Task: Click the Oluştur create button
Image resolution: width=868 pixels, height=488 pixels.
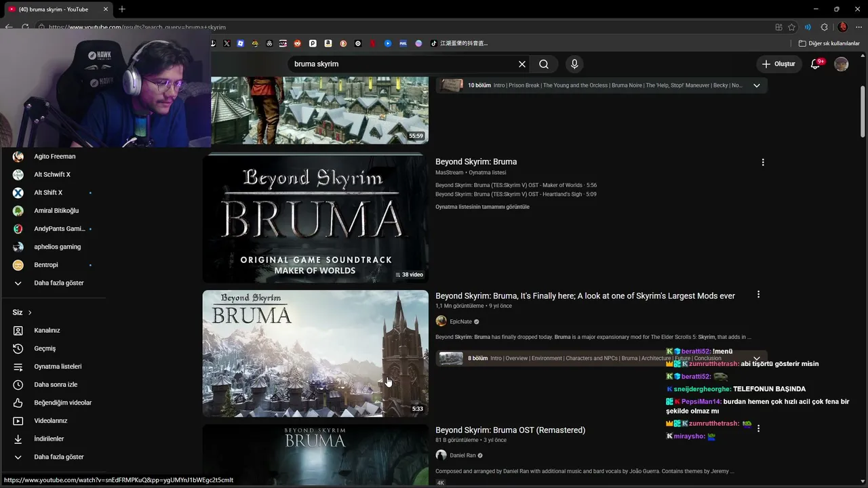Action: point(778,64)
